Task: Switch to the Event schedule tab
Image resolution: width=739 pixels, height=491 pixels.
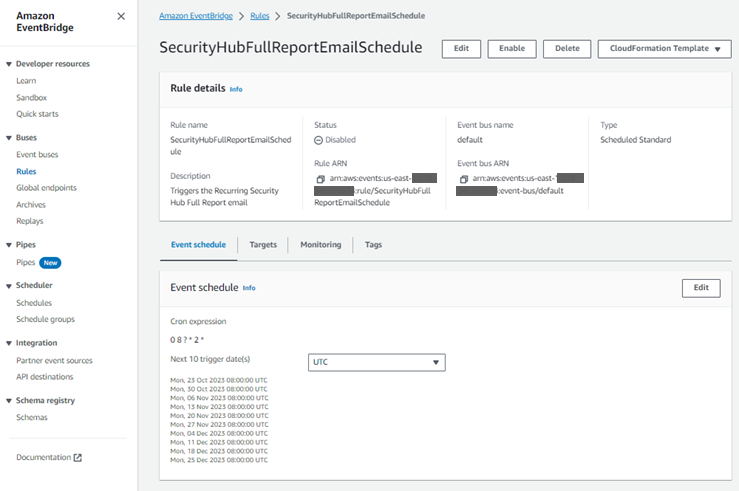Action: [198, 245]
